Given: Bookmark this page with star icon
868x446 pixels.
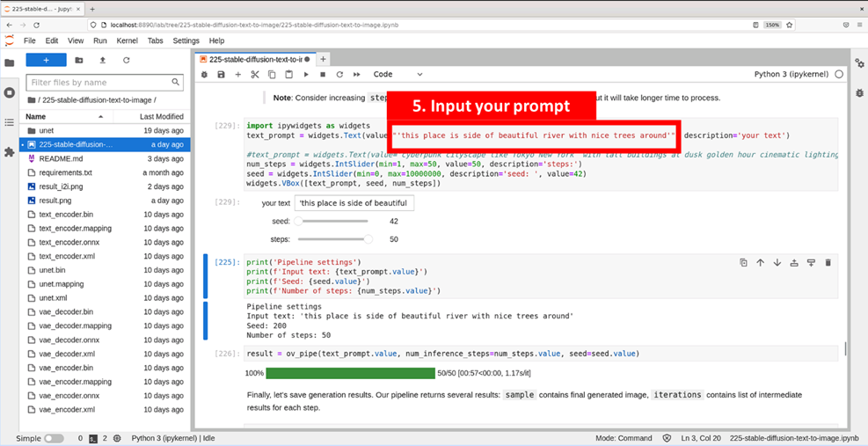Looking at the screenshot, I should [790, 25].
